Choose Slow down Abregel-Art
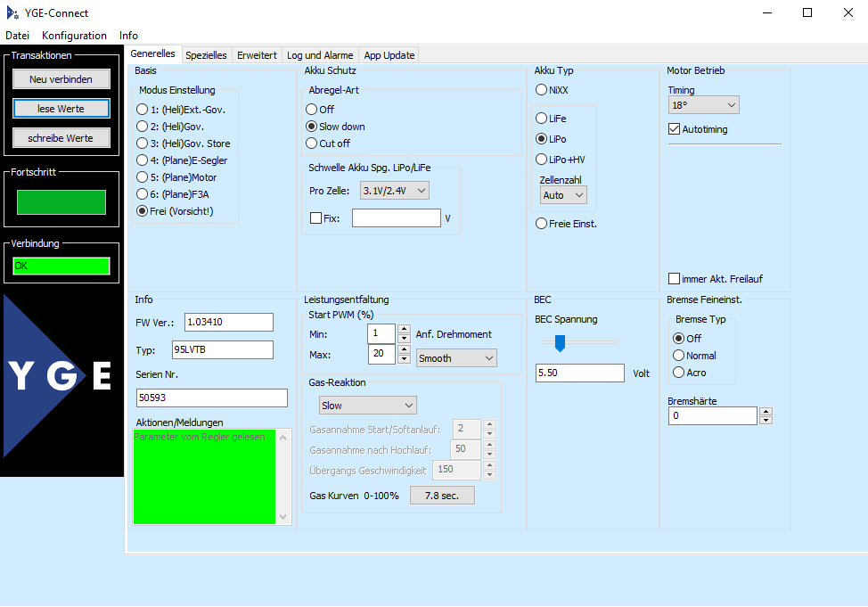This screenshot has width=868, height=607. pyautogui.click(x=335, y=127)
